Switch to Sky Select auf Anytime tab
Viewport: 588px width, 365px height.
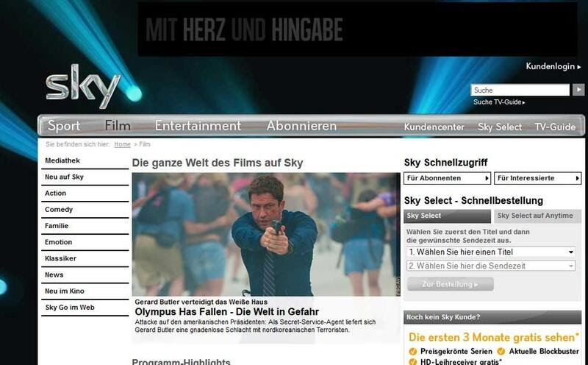pyautogui.click(x=537, y=216)
